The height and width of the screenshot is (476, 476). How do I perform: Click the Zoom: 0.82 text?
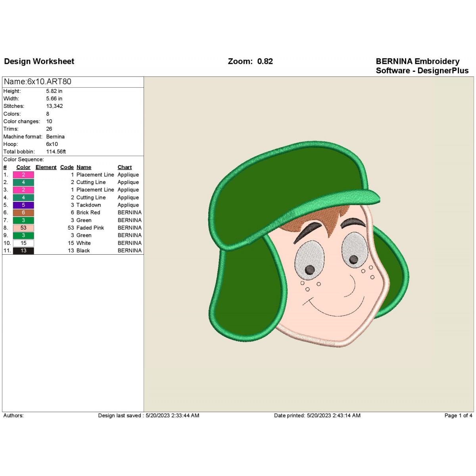tap(250, 61)
